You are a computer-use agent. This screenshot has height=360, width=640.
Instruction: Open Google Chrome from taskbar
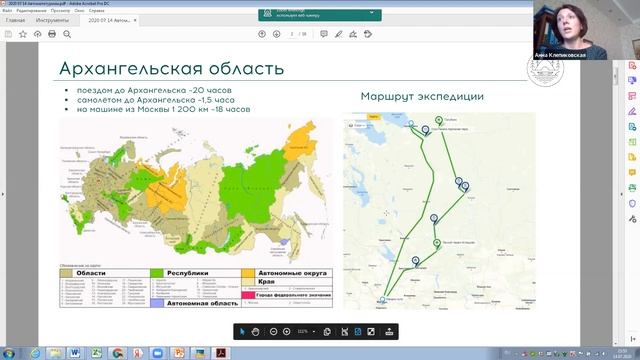point(118,353)
